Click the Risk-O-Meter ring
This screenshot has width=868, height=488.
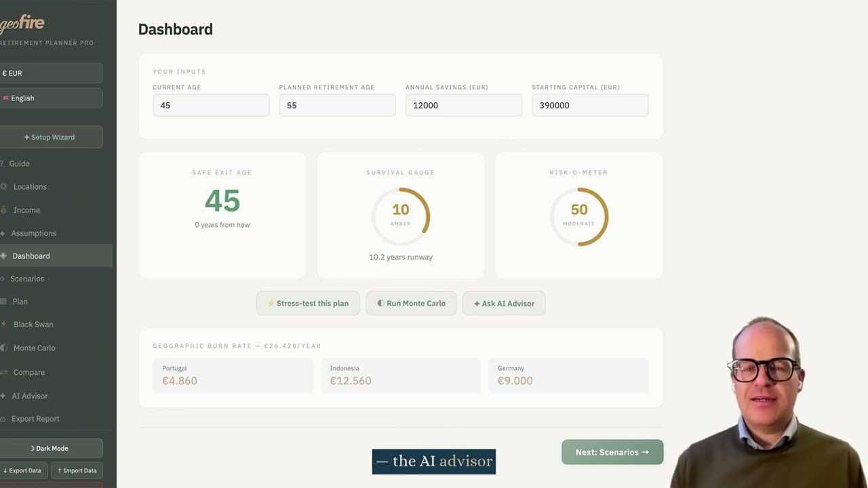579,216
